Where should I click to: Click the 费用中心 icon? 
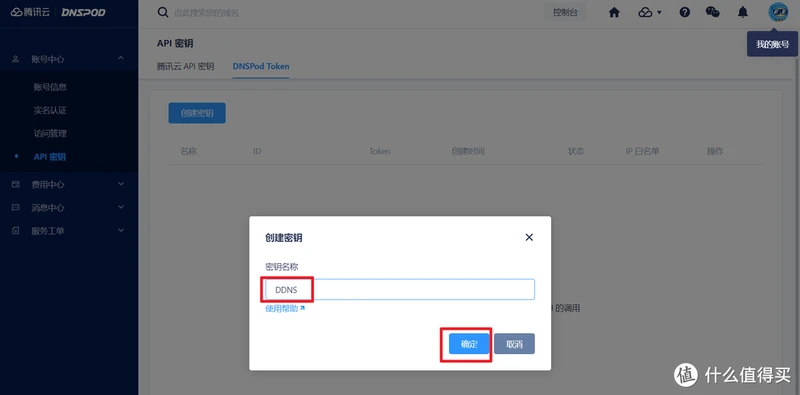15,185
